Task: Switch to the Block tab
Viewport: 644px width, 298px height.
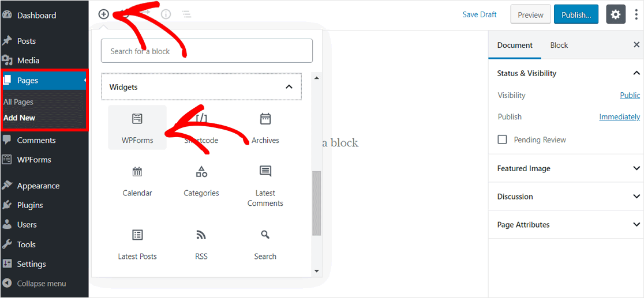Action: coord(559,45)
